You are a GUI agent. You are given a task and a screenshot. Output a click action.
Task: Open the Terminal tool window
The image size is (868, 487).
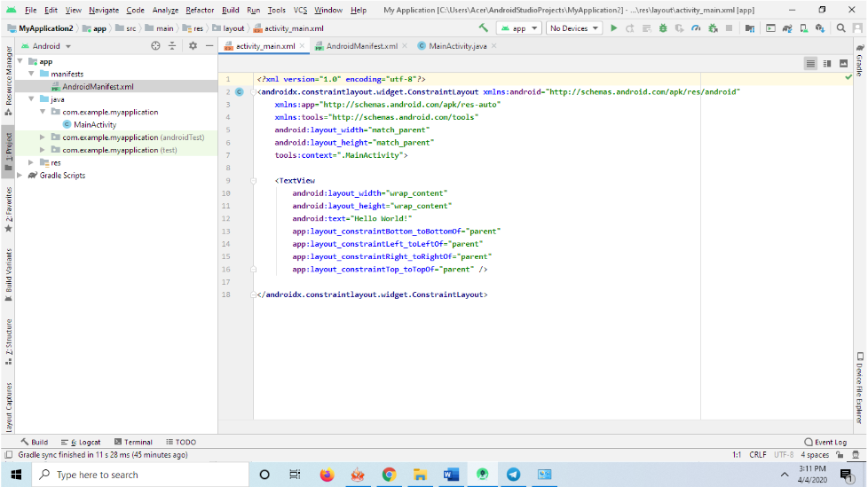[x=133, y=442]
